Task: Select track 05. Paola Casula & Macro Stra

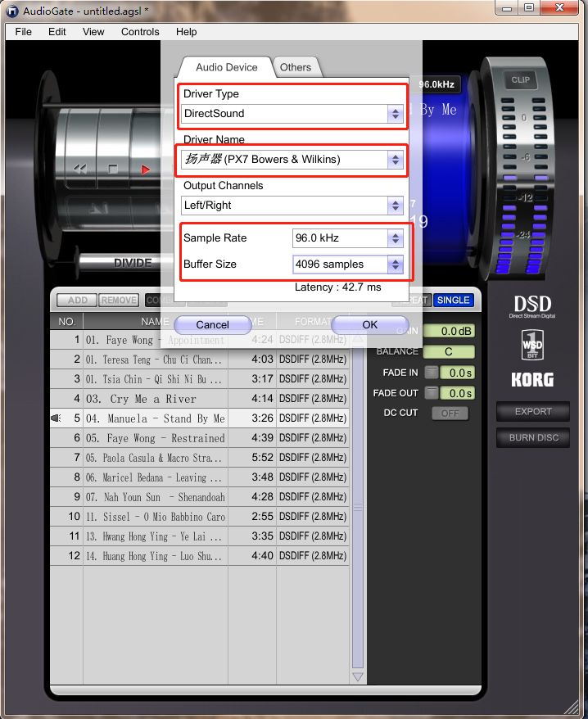Action: coord(200,458)
